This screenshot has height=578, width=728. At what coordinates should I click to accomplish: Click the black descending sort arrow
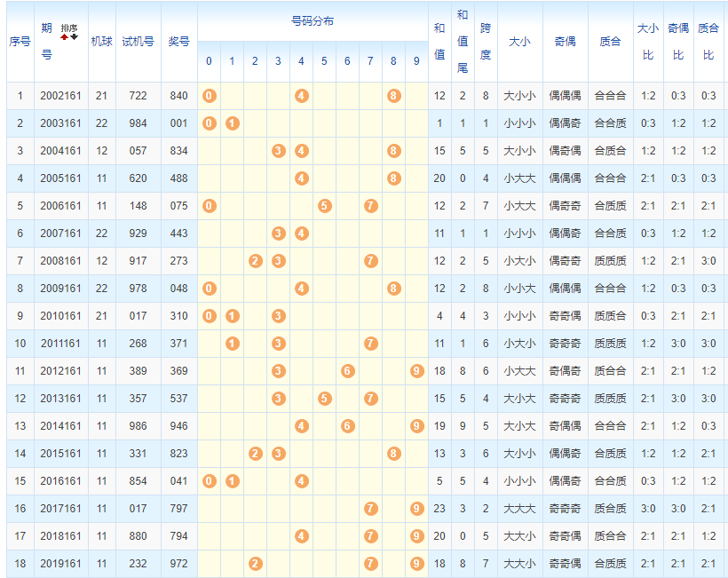point(74,37)
